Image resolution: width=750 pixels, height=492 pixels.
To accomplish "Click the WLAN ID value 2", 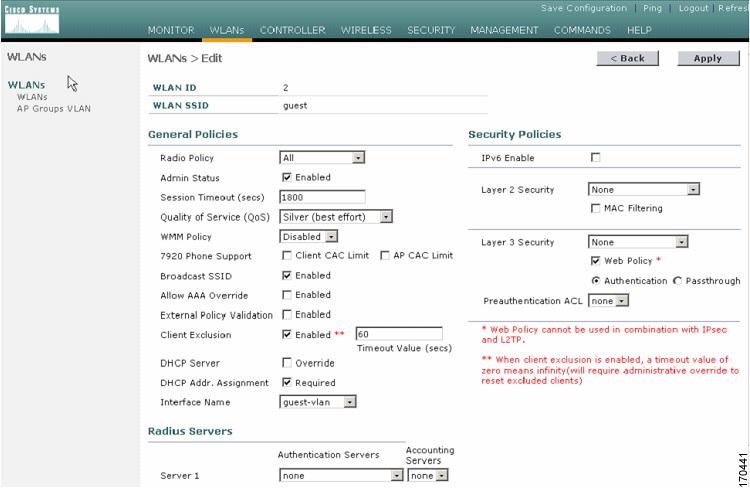I will coord(286,87).
